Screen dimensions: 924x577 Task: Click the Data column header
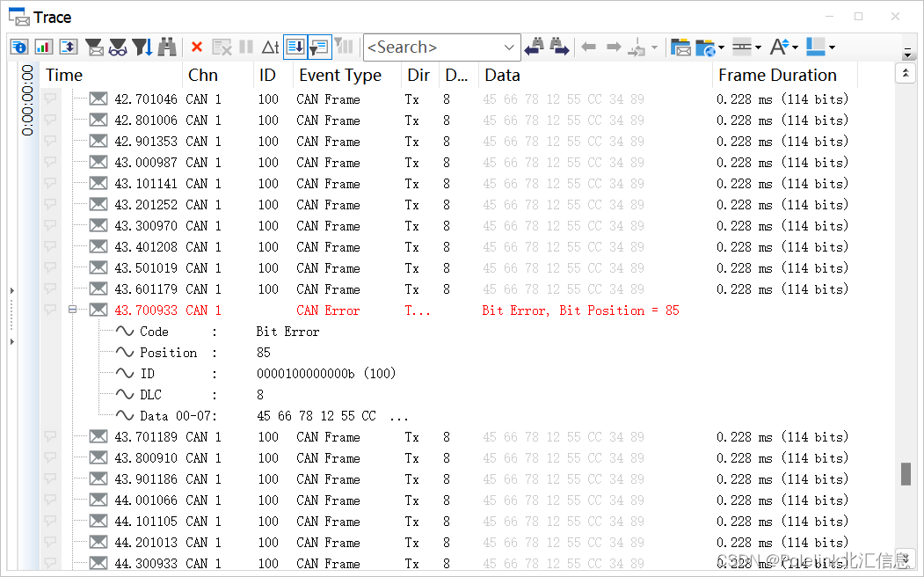click(595, 76)
